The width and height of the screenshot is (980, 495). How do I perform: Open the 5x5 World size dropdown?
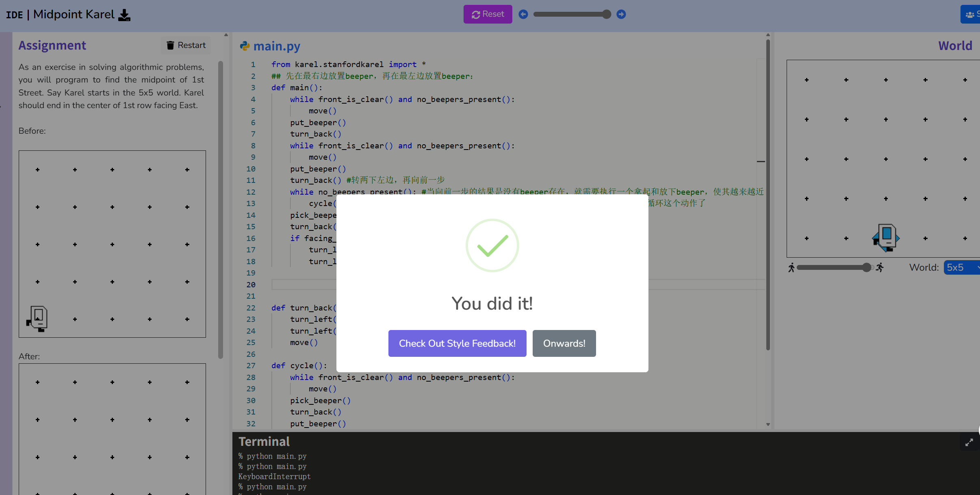click(x=961, y=267)
